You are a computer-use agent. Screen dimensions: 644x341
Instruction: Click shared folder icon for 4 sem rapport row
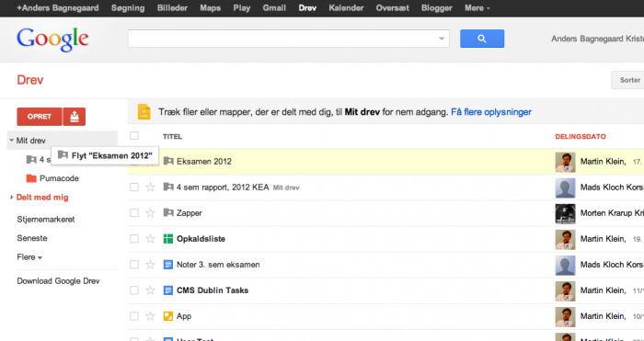point(168,188)
